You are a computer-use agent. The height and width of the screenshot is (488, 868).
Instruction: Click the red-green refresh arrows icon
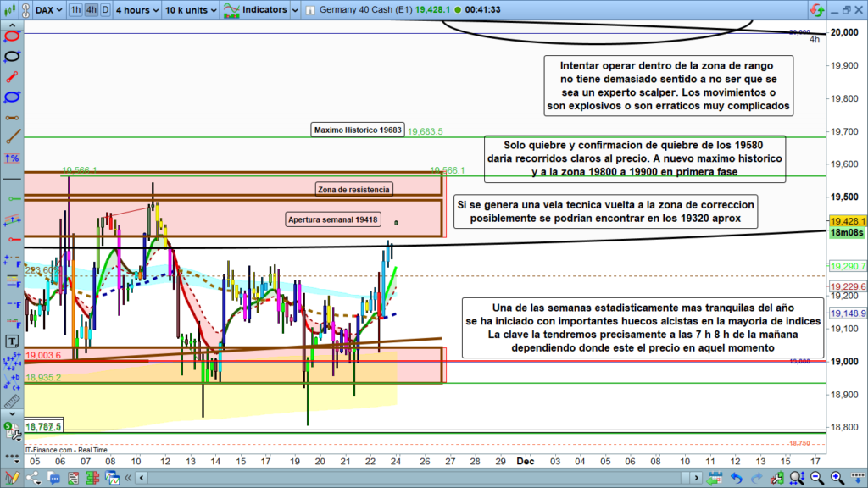(x=816, y=10)
